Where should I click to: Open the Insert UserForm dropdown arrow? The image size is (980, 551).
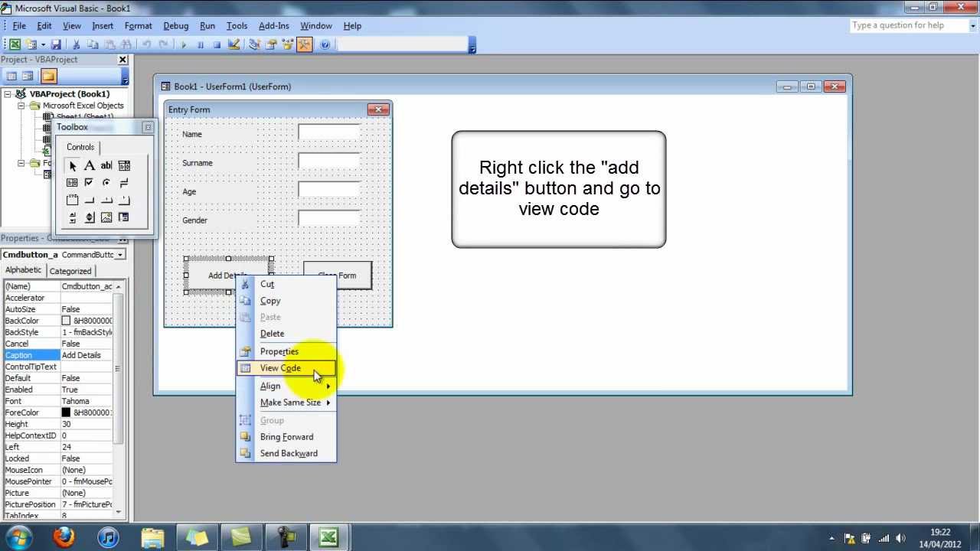pyautogui.click(x=43, y=45)
